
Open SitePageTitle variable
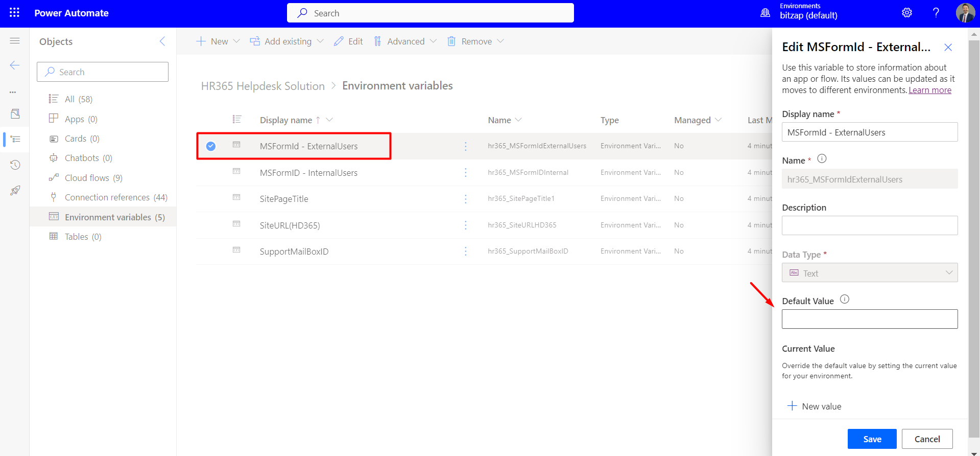click(283, 199)
